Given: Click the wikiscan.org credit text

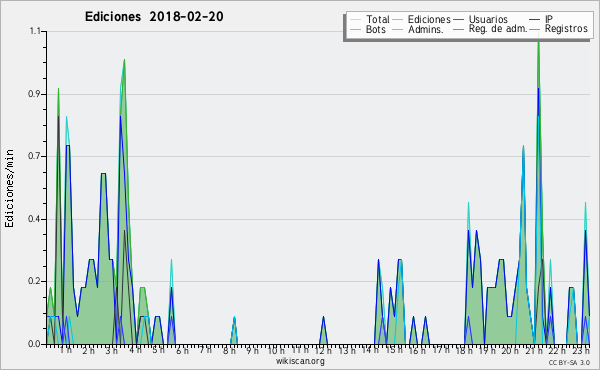Looking at the screenshot, I should tap(300, 361).
